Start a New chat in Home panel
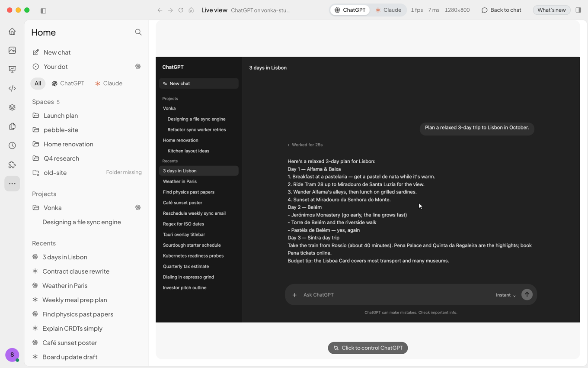Screen dimensions: 588x368 pyautogui.click(x=87, y=52)
